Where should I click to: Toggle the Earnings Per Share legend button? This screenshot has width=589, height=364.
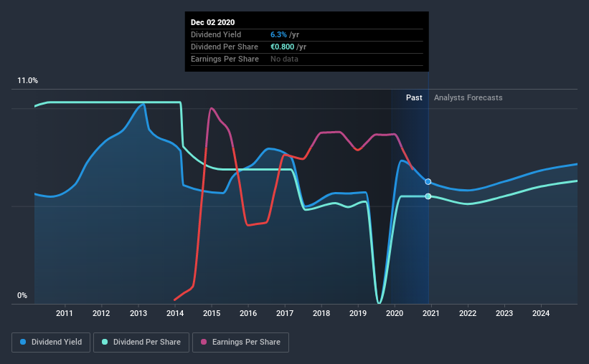[x=240, y=343]
